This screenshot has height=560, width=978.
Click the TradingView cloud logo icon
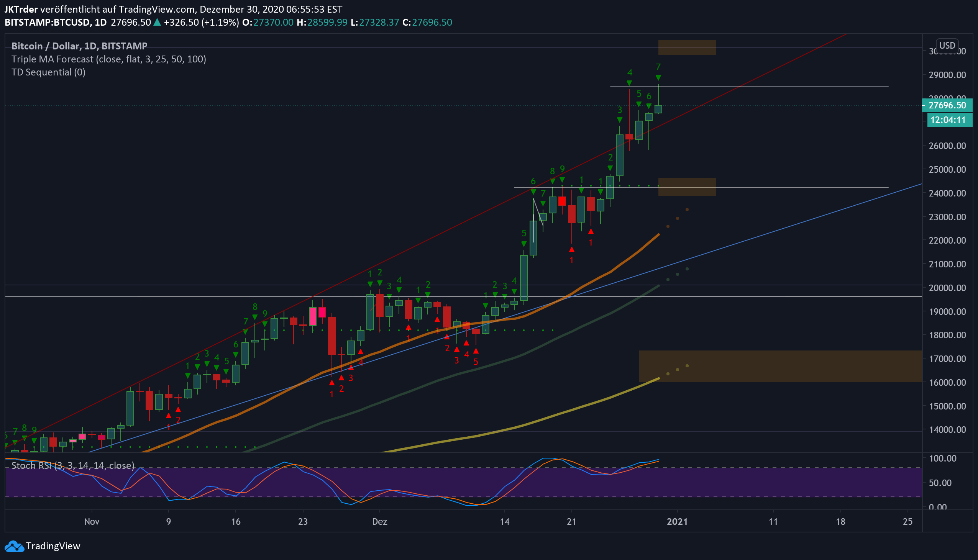coord(14,546)
